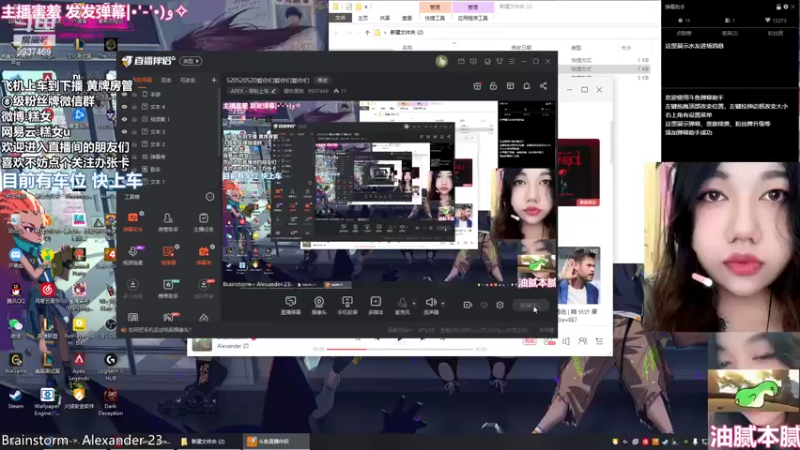Open the hamburger menu in streaming app title bar
The height and width of the screenshot is (450, 800).
pos(512,61)
